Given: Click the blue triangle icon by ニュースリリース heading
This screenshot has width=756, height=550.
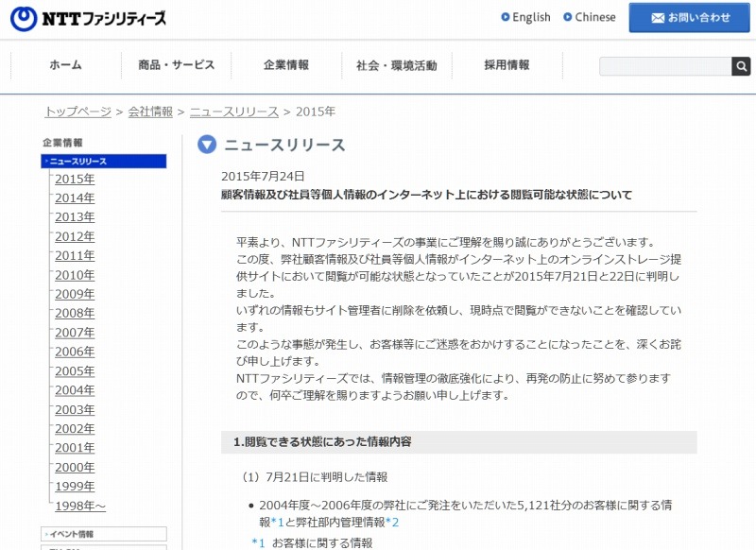Looking at the screenshot, I should [207, 145].
